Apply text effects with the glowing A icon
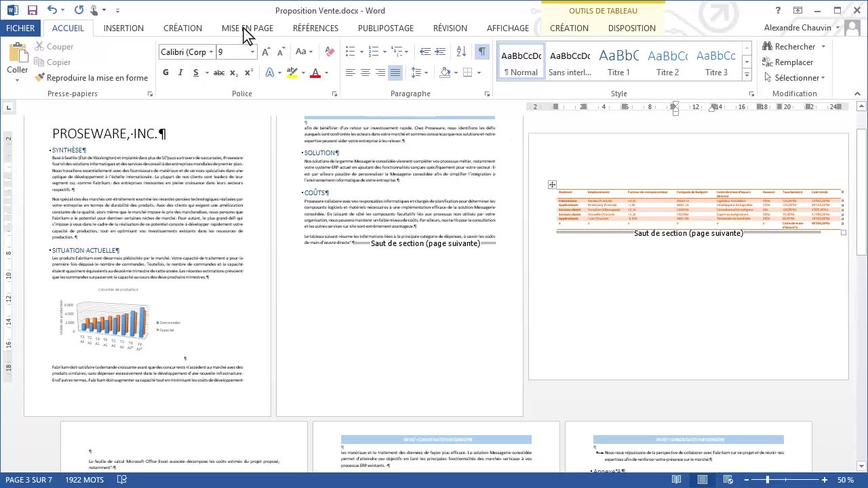 270,73
